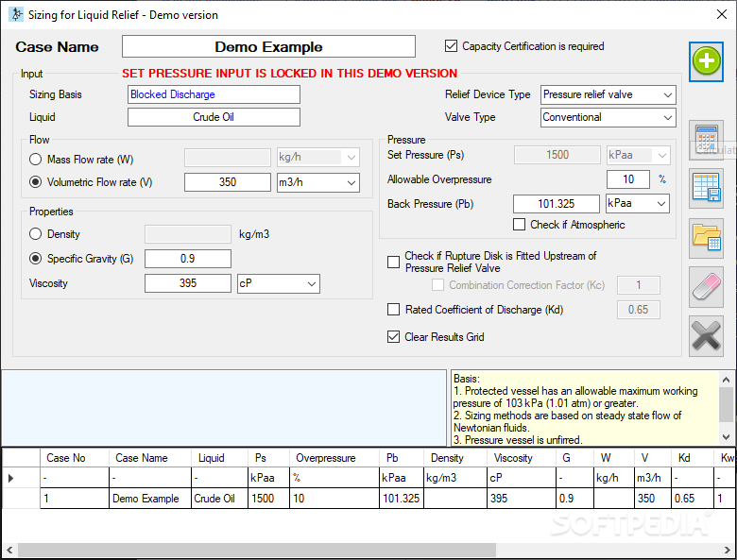Select the Mass Flow rate (W) radio button
This screenshot has height=560, width=737.
[35, 160]
